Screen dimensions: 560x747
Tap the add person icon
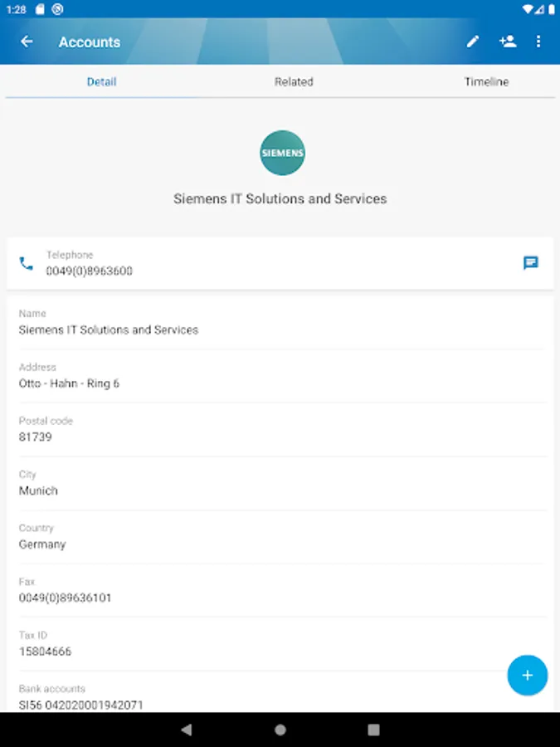508,41
